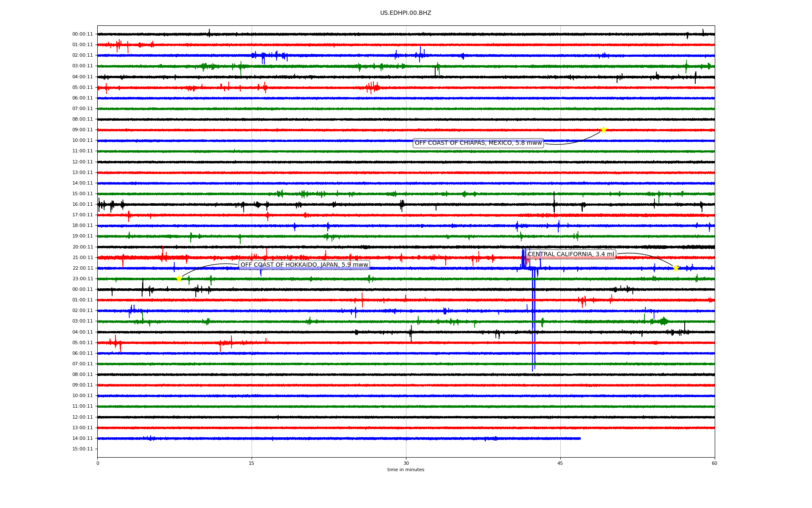The image size is (812, 508).
Task: Click the 17:00:11 time label
Action: [x=82, y=215]
